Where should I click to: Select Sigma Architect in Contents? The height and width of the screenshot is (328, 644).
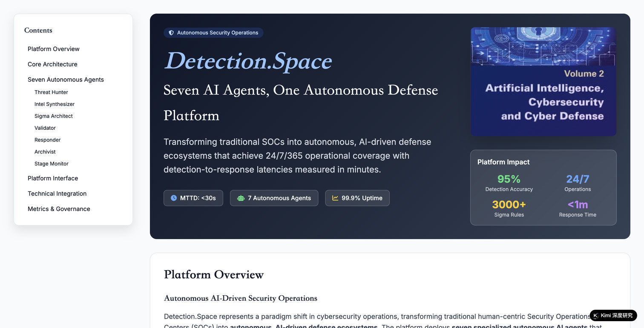click(x=54, y=116)
